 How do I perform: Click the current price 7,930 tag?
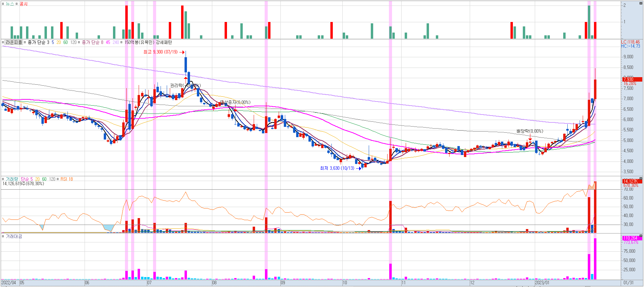coord(632,79)
